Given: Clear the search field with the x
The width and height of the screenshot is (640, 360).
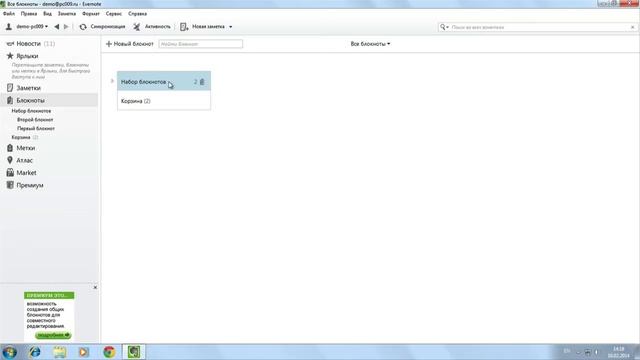Looking at the screenshot, I should [x=633, y=27].
